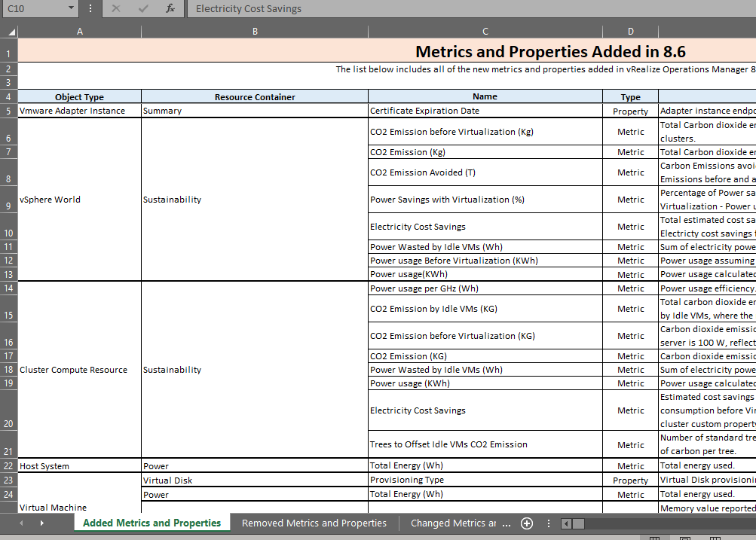Click the Cancel (X) formula icon
756x540 pixels.
click(x=116, y=8)
